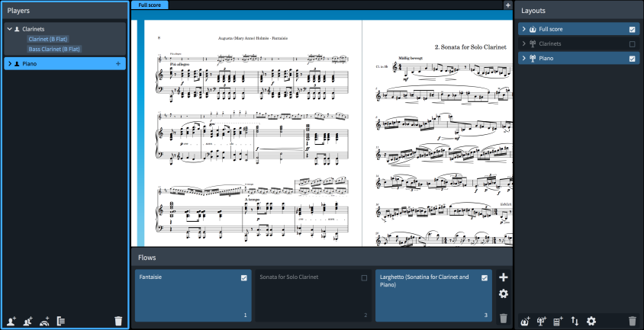Click the Augusta Holmès Fantaisie page header
Viewport: 644px width, 330px height.
(253, 38)
